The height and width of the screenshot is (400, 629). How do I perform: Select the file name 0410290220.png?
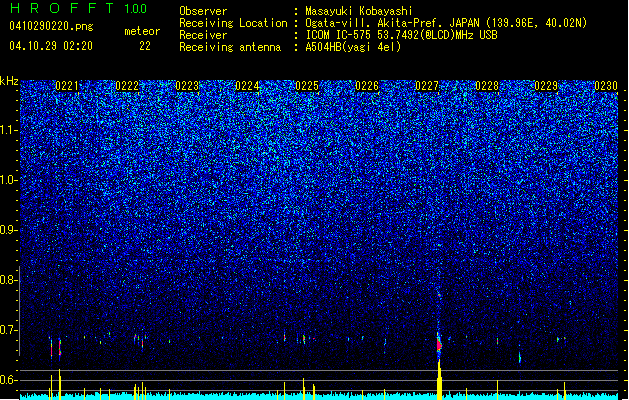point(51,26)
